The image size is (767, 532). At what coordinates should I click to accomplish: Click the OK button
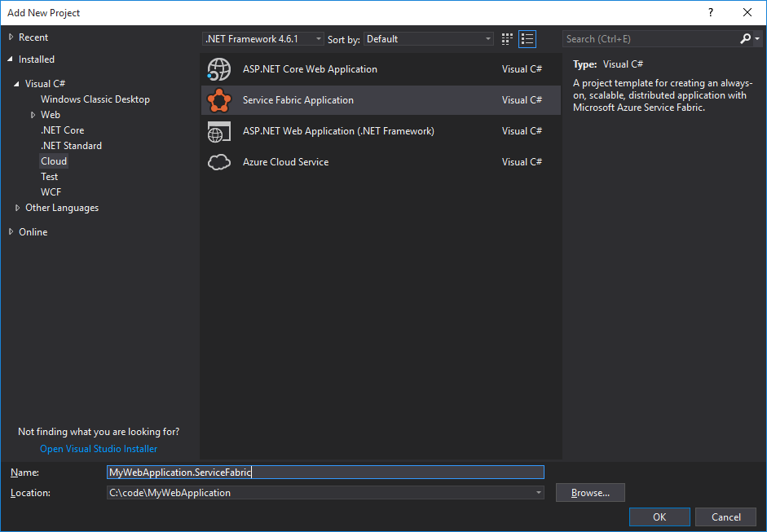pyautogui.click(x=659, y=517)
